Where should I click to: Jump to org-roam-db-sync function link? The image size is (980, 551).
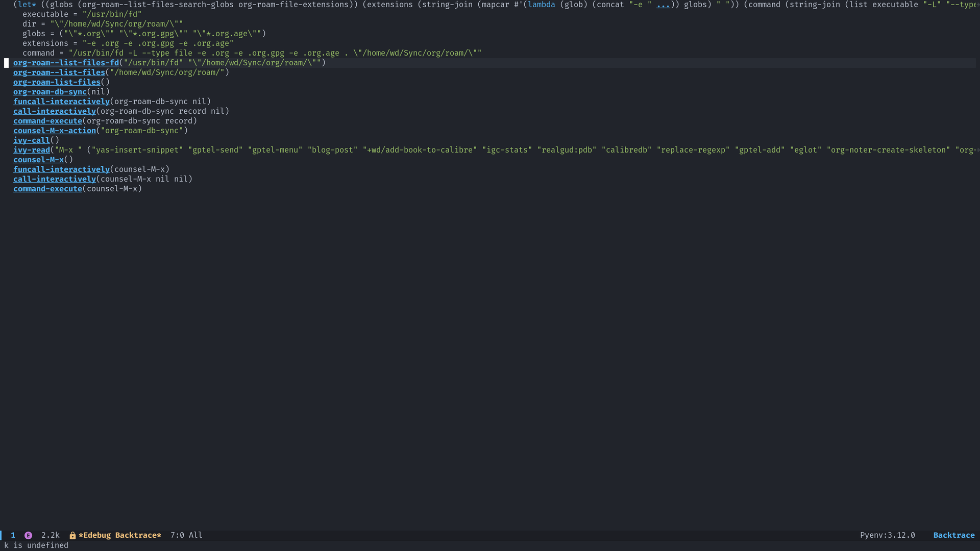coord(50,92)
